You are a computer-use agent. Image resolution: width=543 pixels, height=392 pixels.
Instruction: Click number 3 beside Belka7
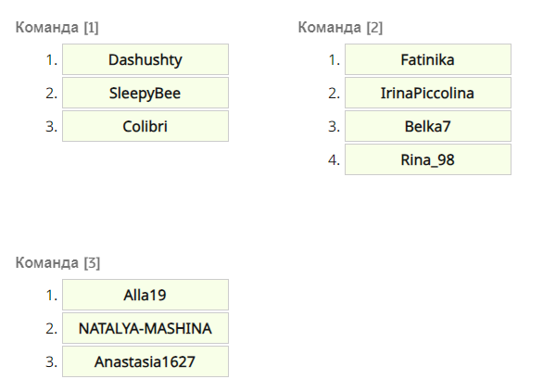[335, 127]
